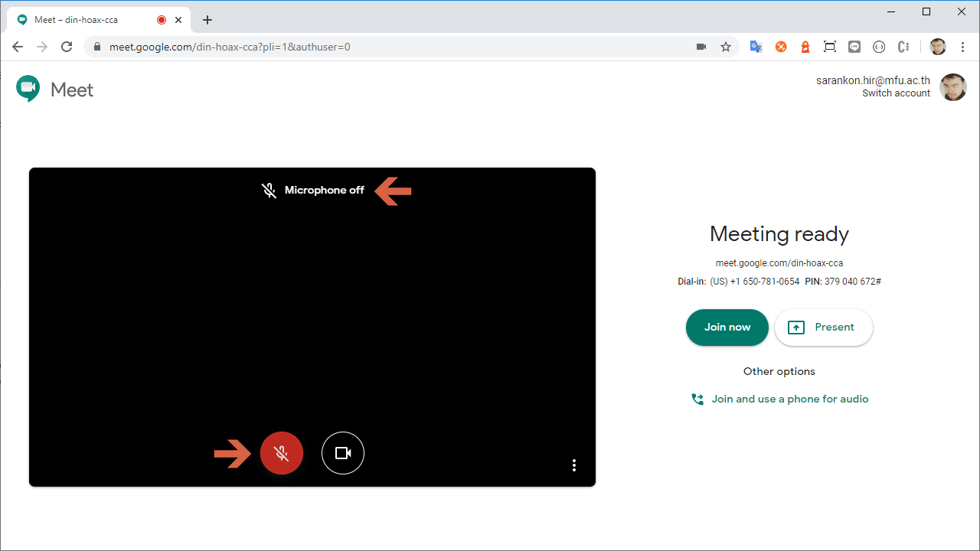This screenshot has height=551, width=980.
Task: Open a new browser tab
Action: [x=207, y=20]
